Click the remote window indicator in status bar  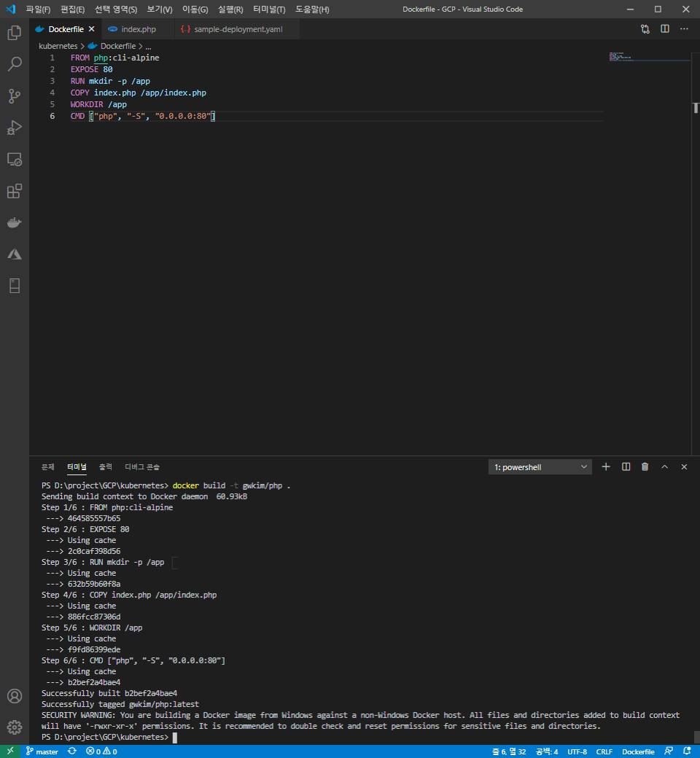pos(10,751)
